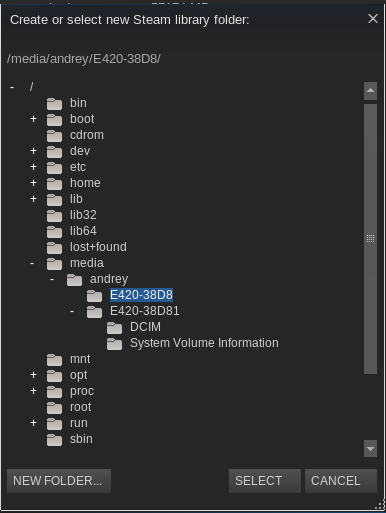Click the sbin folder icon

pyautogui.click(x=54, y=440)
